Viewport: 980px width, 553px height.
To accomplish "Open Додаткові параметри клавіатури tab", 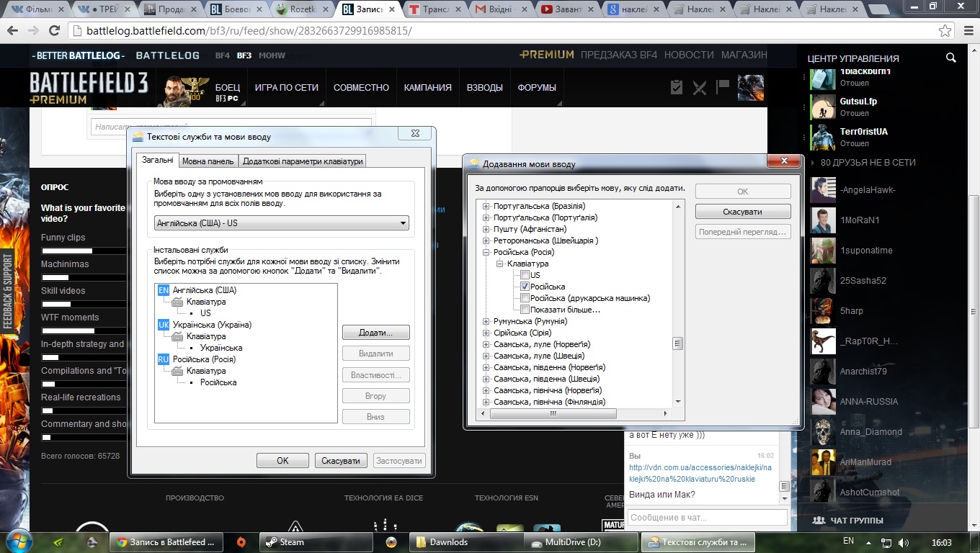I will click(303, 161).
